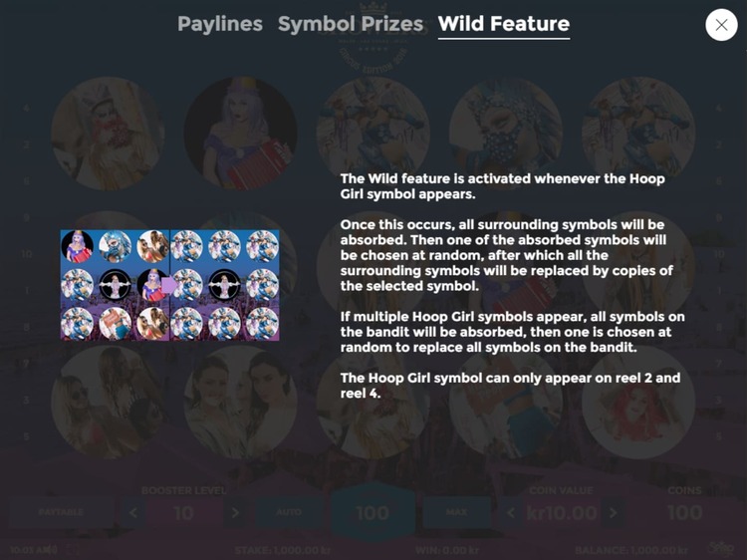This screenshot has height=560, width=747.
Task: Click the red-haired girl symbol on reel five
Action: click(638, 402)
